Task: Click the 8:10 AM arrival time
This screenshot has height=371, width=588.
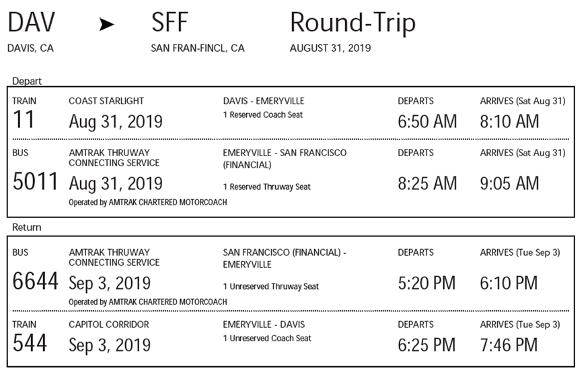Action: 509,122
